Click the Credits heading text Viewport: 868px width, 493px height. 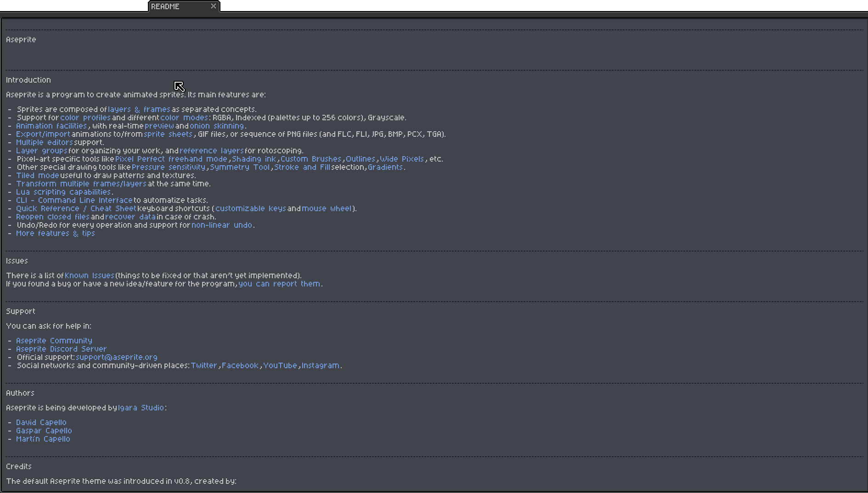[x=19, y=466]
